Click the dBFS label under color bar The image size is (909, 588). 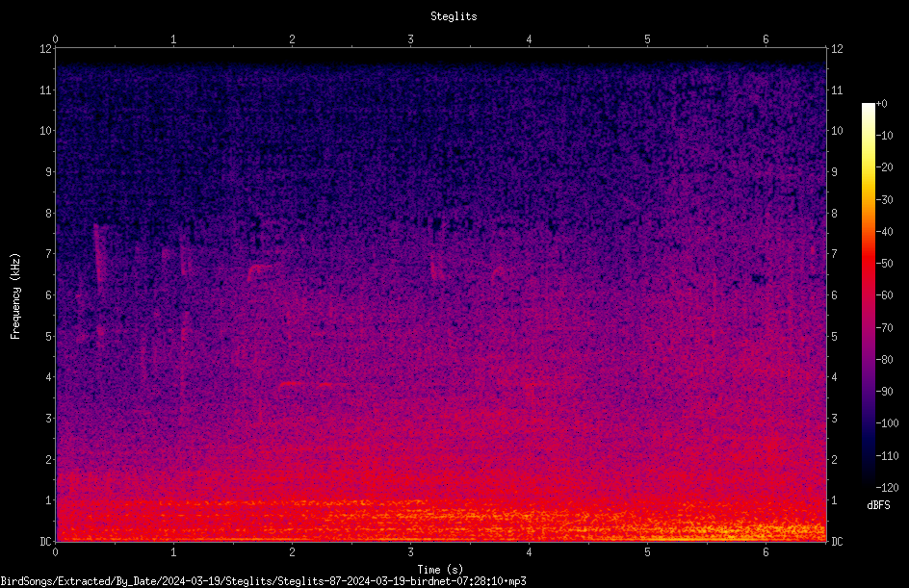point(878,505)
